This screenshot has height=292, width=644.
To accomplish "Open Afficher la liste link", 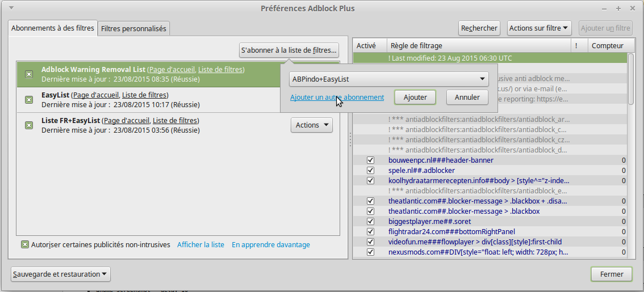I will [201, 245].
